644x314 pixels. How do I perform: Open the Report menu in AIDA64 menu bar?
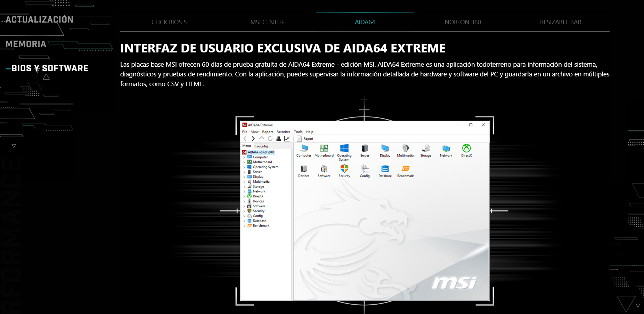[x=267, y=132]
